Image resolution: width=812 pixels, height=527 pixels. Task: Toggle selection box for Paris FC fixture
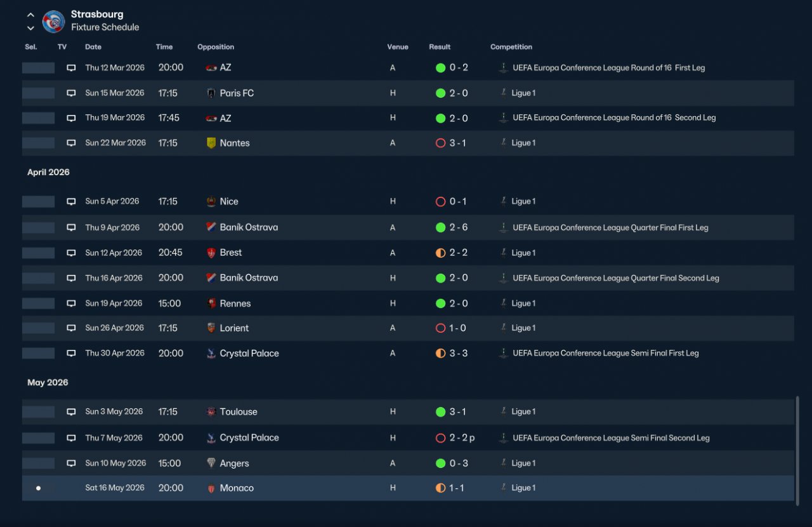pyautogui.click(x=38, y=93)
